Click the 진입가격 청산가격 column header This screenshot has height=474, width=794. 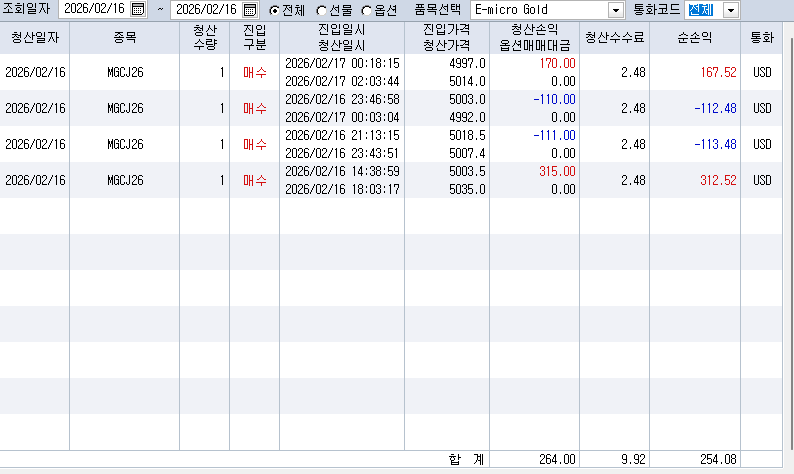pyautogui.click(x=447, y=37)
